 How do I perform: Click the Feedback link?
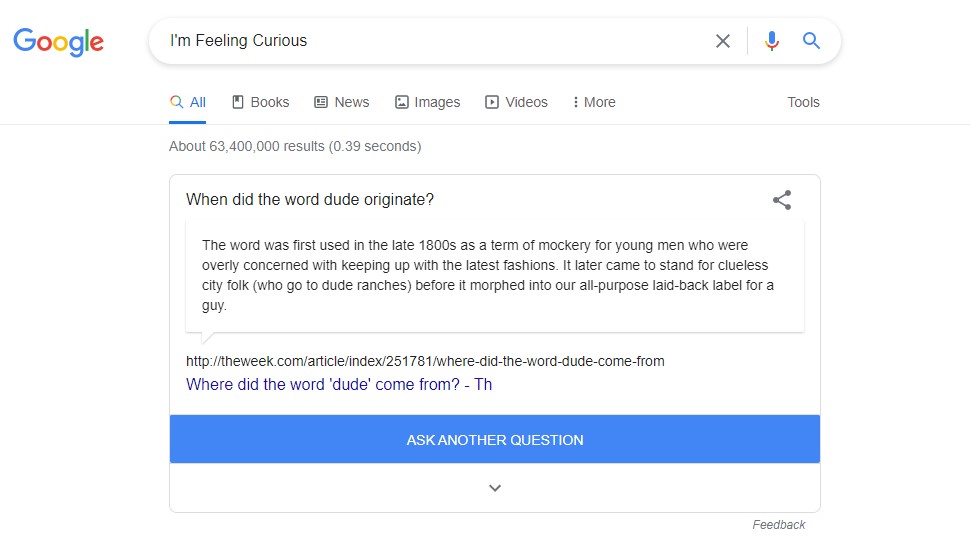778,525
